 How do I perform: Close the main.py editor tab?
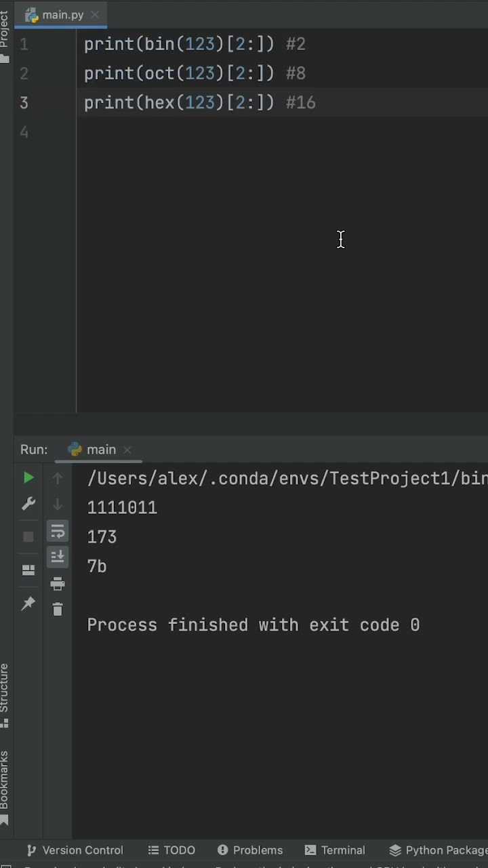(x=95, y=14)
